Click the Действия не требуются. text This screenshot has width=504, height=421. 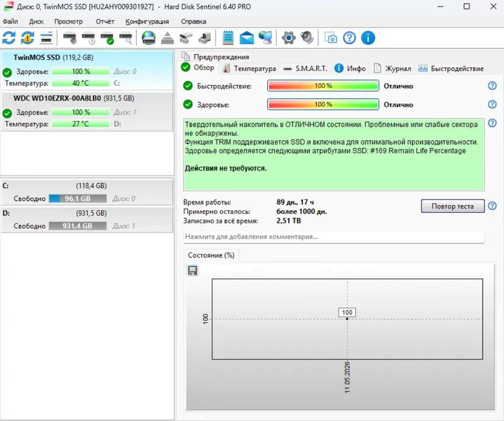tap(226, 168)
